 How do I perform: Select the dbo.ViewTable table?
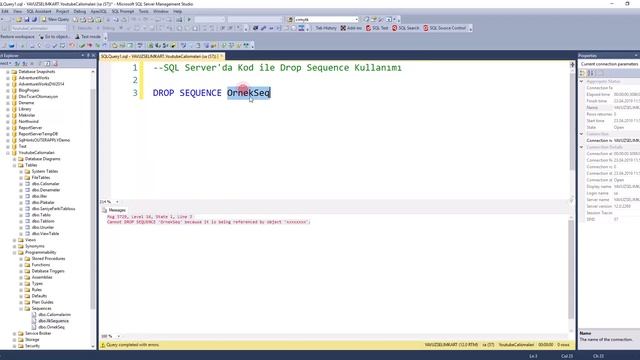(45, 233)
